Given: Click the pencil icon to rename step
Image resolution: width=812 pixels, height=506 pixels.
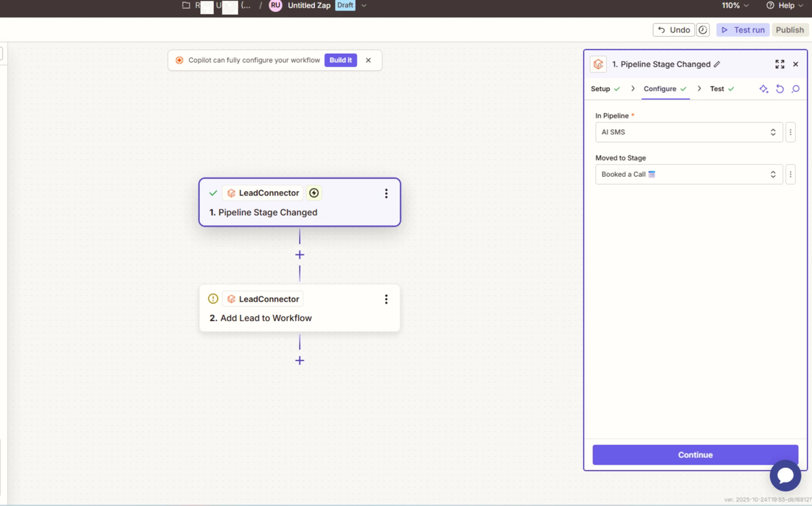Looking at the screenshot, I should coord(717,64).
